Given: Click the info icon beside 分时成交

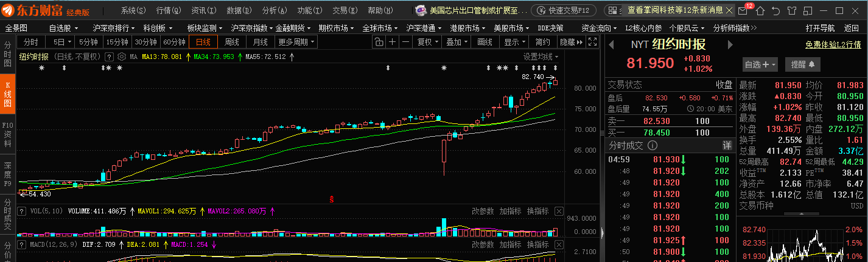Looking at the screenshot, I should (x=653, y=145).
